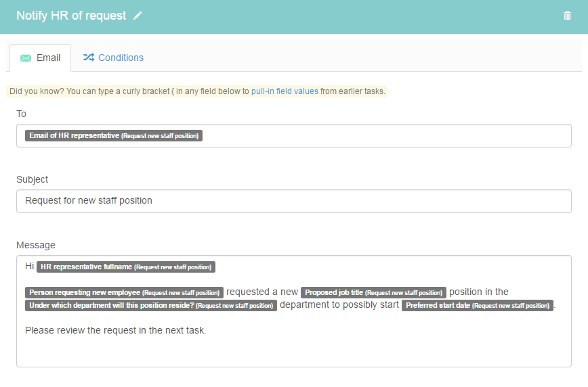Click the pencil edit icon beside title
This screenshot has height=387, width=588.
[138, 16]
